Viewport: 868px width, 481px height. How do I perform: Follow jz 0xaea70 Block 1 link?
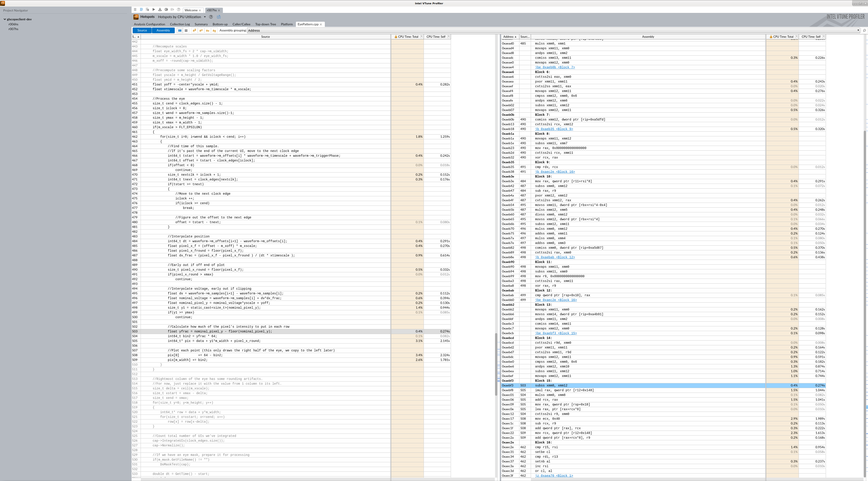pos(554,476)
